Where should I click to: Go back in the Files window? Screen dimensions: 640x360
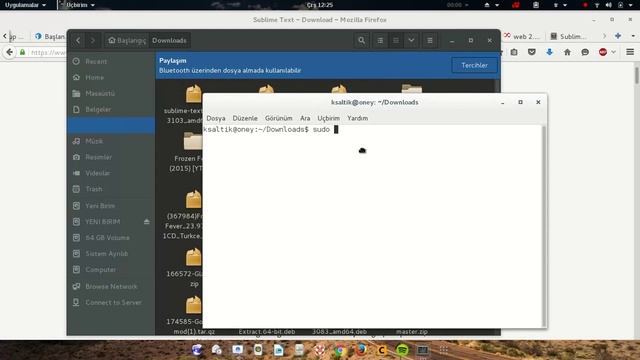[x=78, y=40]
